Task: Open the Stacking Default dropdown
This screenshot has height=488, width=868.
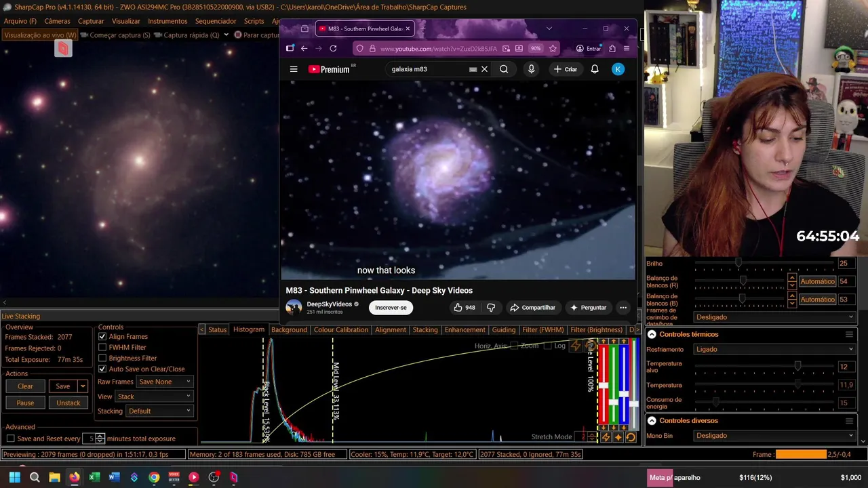Action: pos(159,411)
